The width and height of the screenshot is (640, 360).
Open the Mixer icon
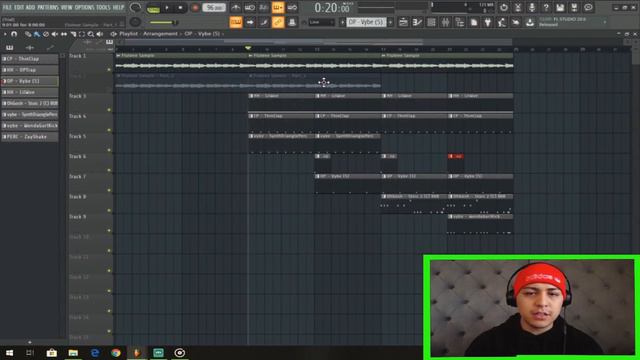coord(445,22)
